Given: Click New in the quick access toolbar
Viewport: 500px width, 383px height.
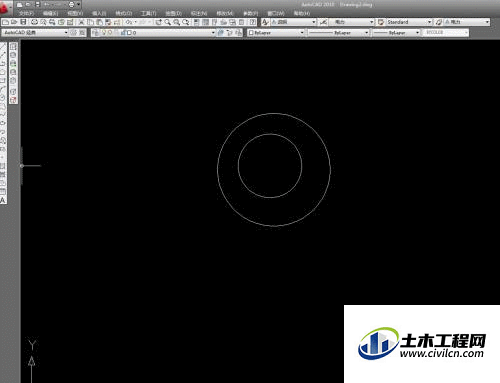Looking at the screenshot, I should pyautogui.click(x=19, y=5).
